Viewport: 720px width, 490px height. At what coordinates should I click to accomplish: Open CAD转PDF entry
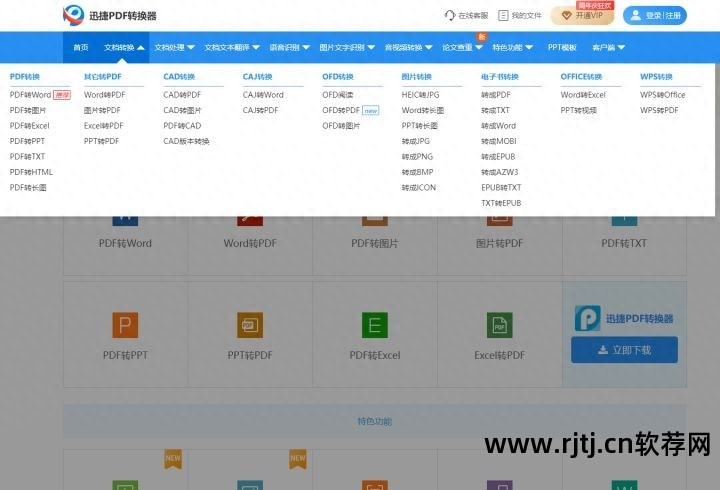pos(182,95)
